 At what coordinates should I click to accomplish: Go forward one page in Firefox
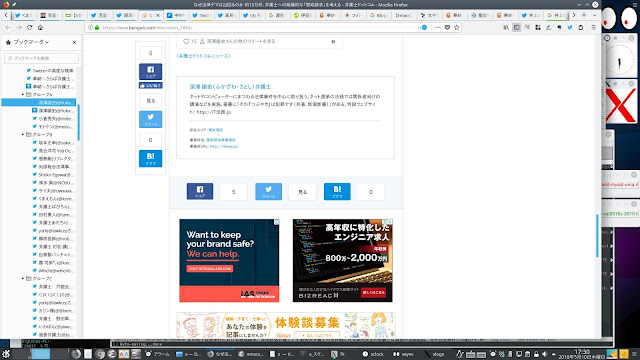[19, 27]
